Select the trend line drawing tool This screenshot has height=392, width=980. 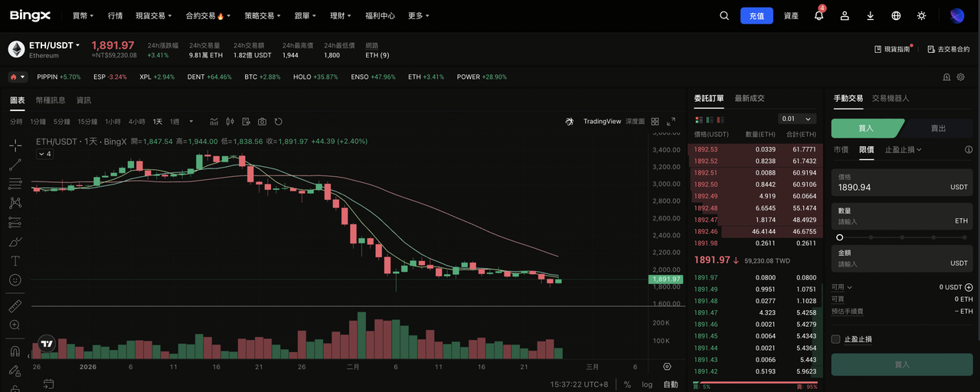[15, 165]
